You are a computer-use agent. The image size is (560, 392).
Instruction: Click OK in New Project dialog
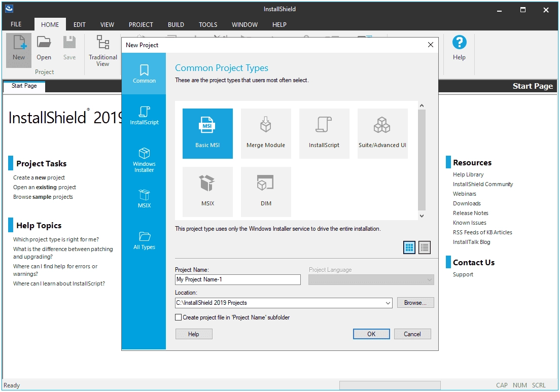tap(371, 334)
